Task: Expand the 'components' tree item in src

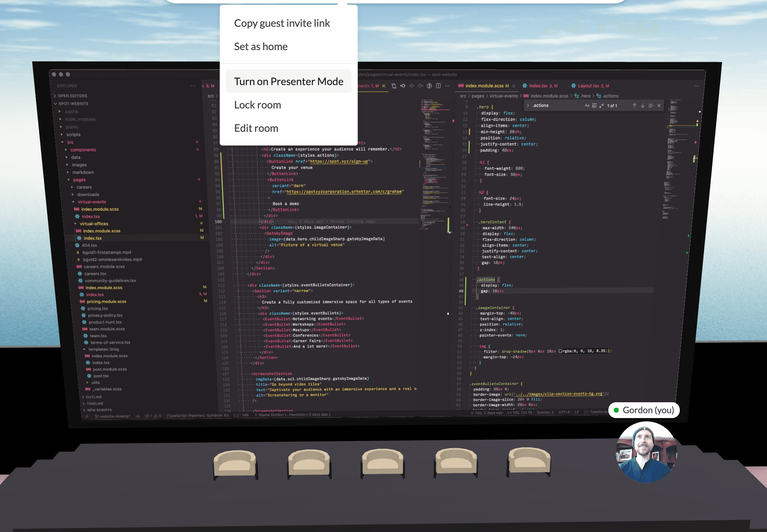Action: point(66,150)
